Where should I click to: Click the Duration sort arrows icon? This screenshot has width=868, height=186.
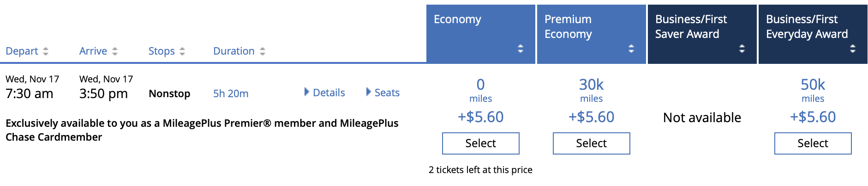pyautogui.click(x=263, y=51)
